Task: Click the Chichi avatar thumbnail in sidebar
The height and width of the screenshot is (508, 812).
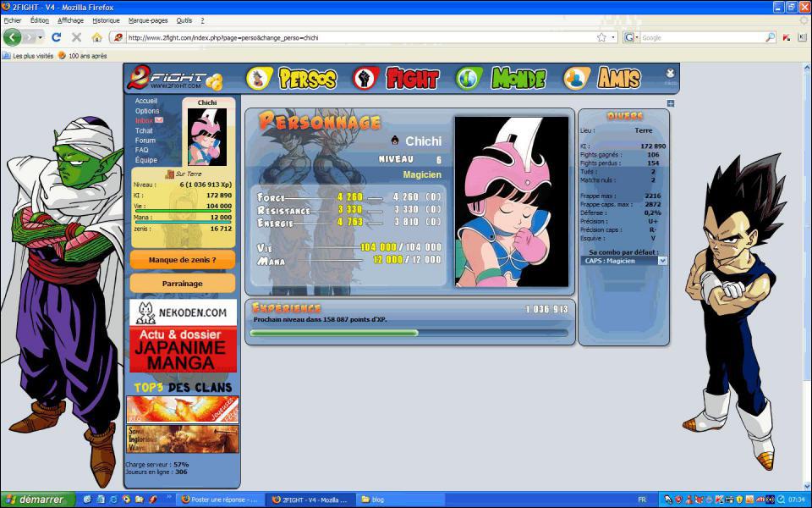Action: point(207,137)
